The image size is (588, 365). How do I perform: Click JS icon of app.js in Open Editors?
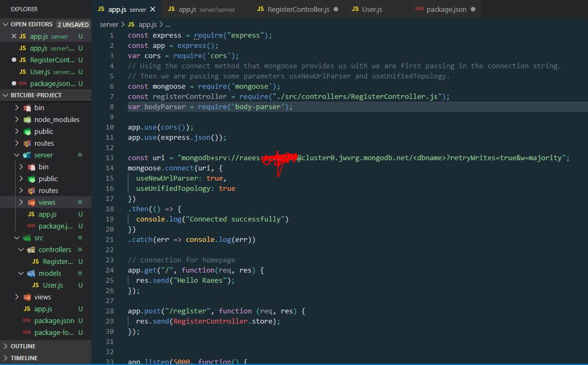tap(23, 37)
